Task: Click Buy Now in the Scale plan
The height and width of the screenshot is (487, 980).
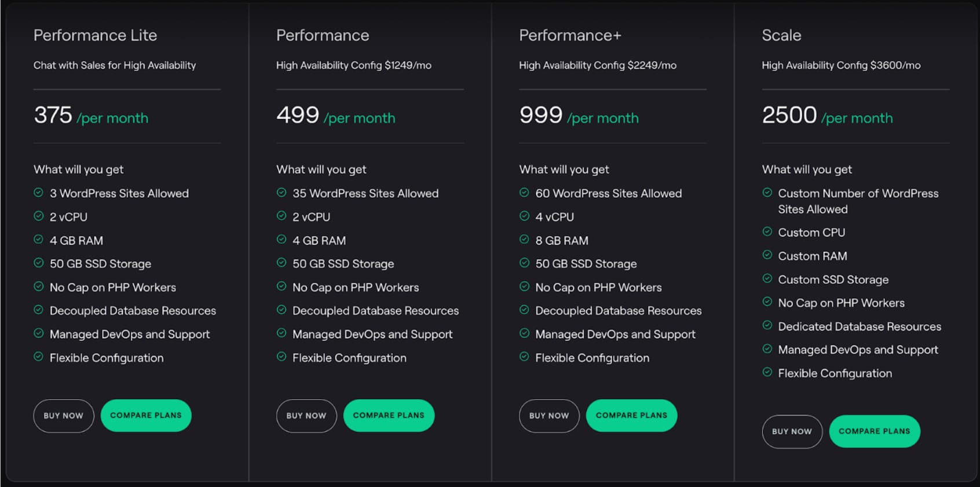Action: point(792,431)
